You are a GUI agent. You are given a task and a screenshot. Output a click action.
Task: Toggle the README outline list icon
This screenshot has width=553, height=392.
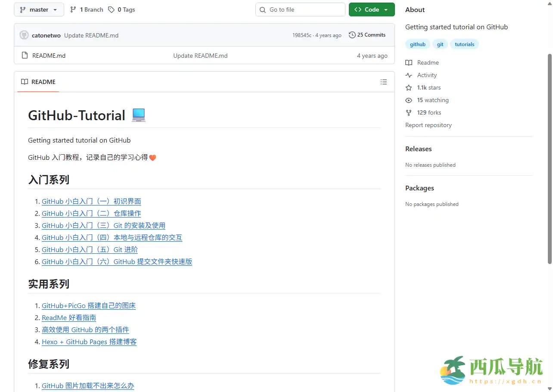pos(383,82)
